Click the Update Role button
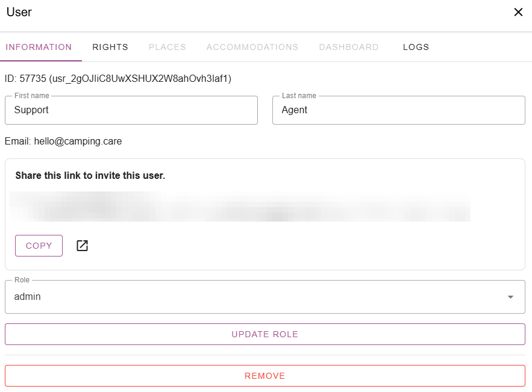This screenshot has height=392, width=532. [265, 334]
